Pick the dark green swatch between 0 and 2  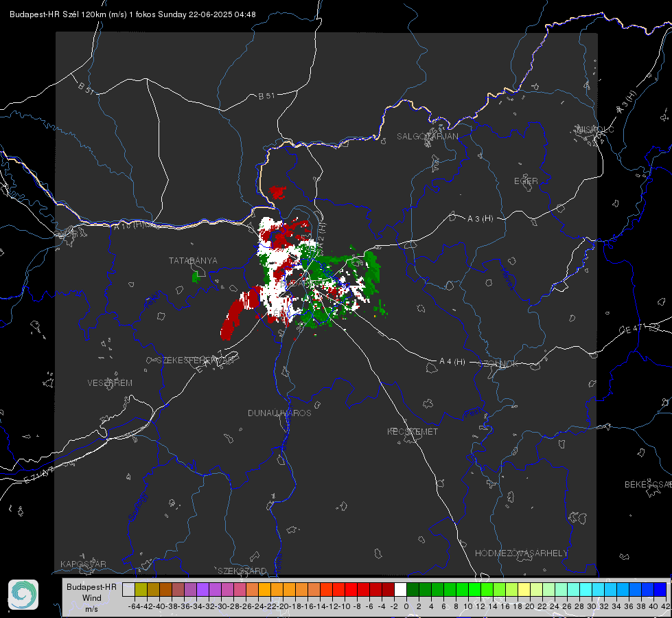pos(413,589)
